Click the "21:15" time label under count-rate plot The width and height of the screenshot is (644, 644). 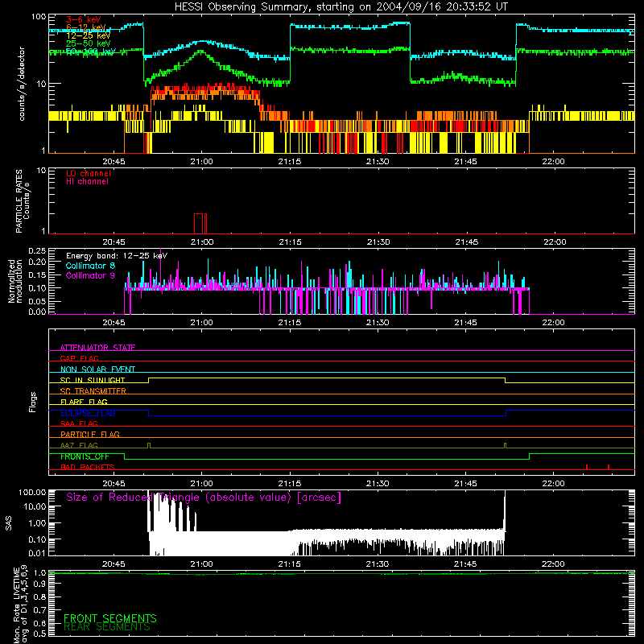coord(290,162)
